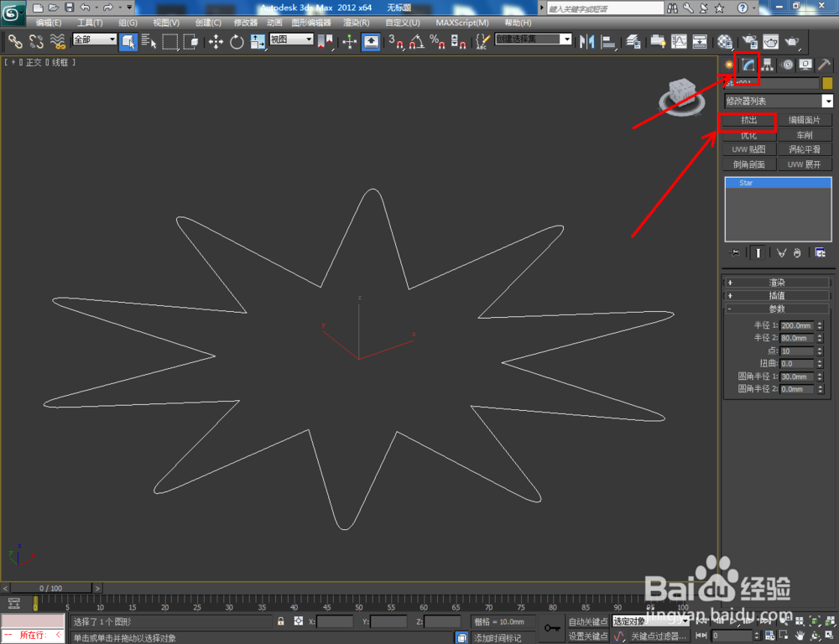This screenshot has height=644, width=839.
Task: Expand the 渲染 rollout
Action: coord(776,283)
